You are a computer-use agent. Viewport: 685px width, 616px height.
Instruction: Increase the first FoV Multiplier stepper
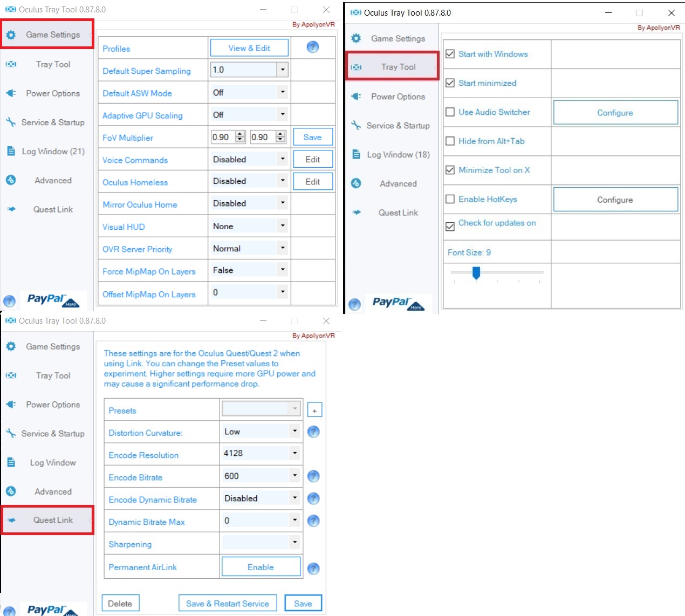pyautogui.click(x=241, y=134)
